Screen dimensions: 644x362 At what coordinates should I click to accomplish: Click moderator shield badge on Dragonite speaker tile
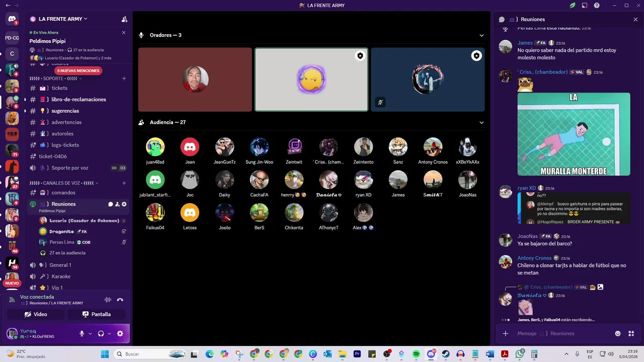360,56
